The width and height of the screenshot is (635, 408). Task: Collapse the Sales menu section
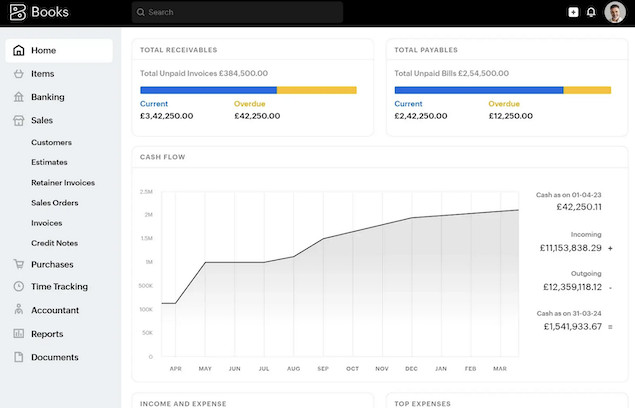42,120
